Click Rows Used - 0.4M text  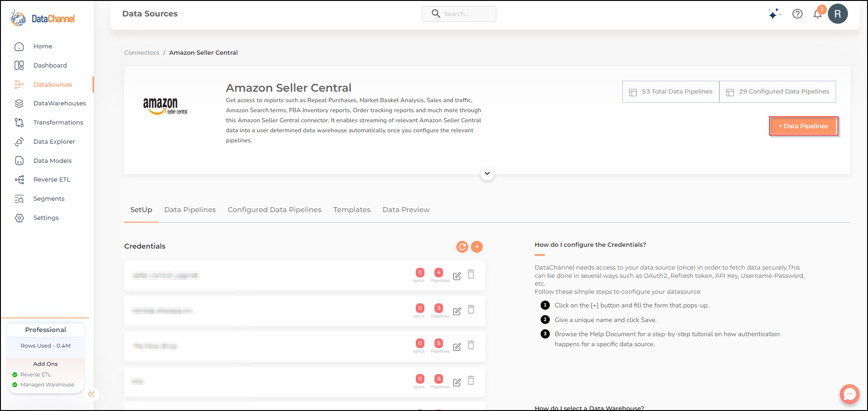(x=46, y=346)
